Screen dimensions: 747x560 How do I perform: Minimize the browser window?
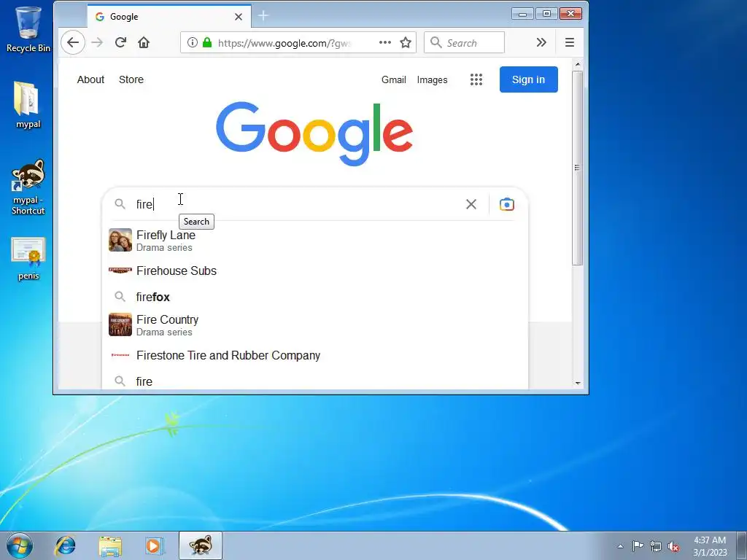pos(522,14)
